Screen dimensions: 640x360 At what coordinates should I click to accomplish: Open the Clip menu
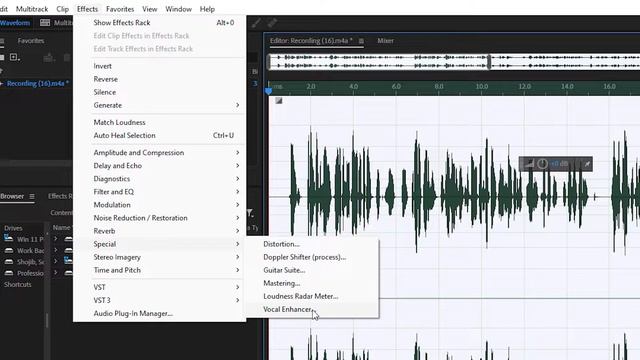pos(62,9)
